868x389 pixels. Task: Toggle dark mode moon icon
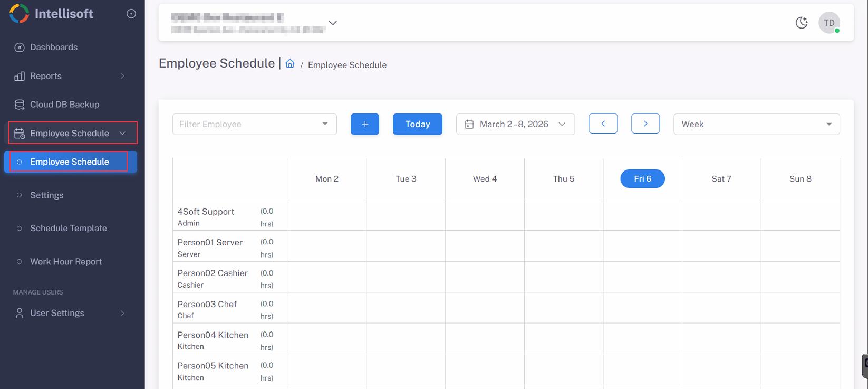[802, 23]
